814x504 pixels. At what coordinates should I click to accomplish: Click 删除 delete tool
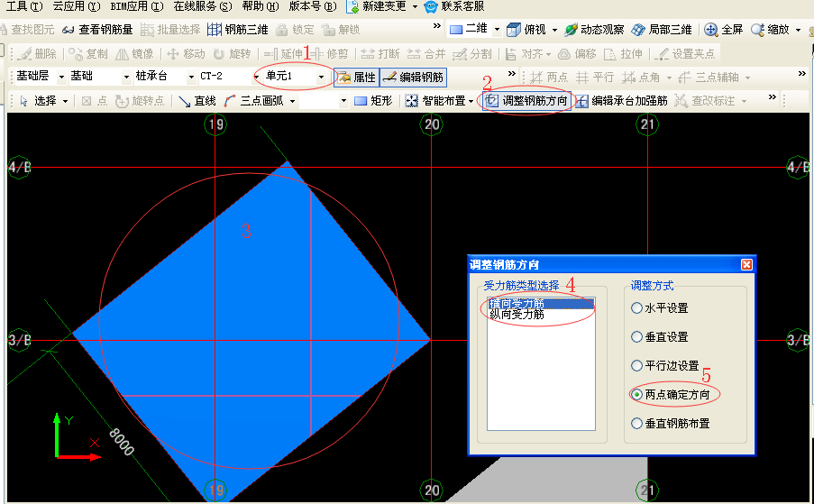pyautogui.click(x=36, y=53)
